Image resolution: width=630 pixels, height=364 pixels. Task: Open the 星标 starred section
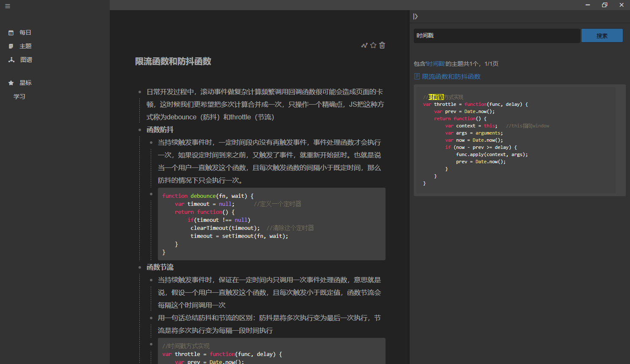25,83
